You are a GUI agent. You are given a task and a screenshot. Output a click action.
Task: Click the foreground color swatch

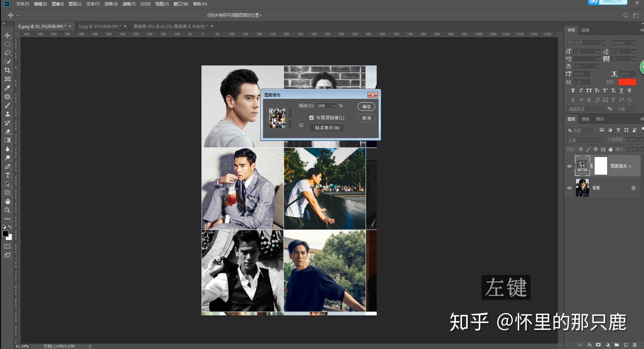point(5,234)
